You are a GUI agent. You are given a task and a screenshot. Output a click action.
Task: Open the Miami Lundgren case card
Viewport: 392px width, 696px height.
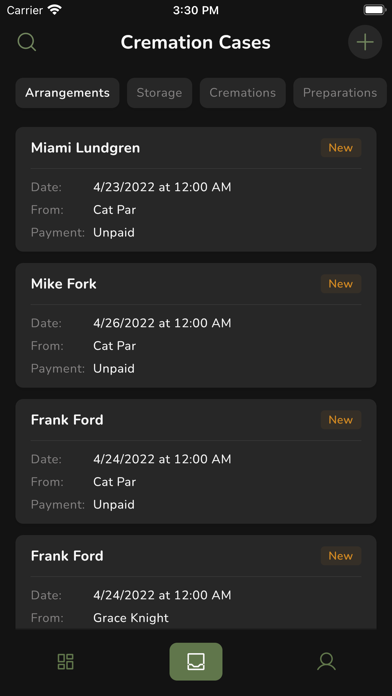coord(196,190)
